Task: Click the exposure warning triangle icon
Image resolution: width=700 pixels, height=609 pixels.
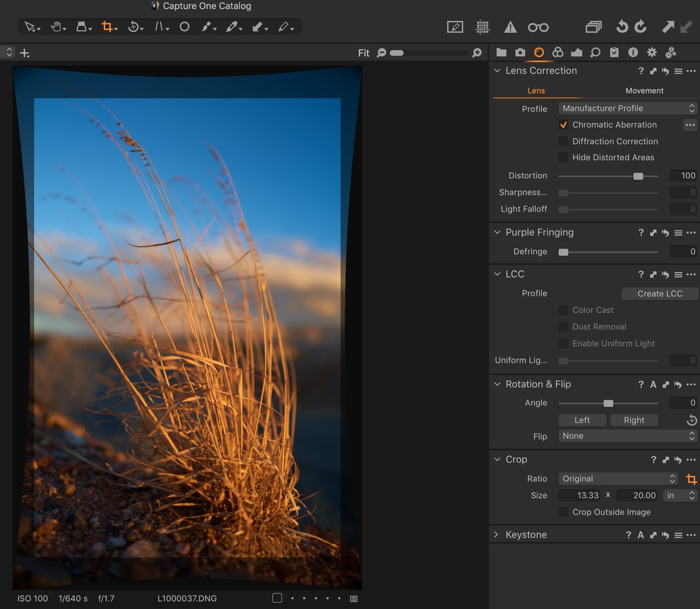Action: click(x=510, y=27)
